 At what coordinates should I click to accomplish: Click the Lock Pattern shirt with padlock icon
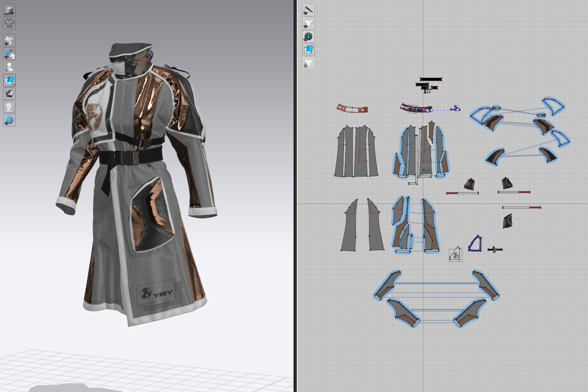point(308,63)
